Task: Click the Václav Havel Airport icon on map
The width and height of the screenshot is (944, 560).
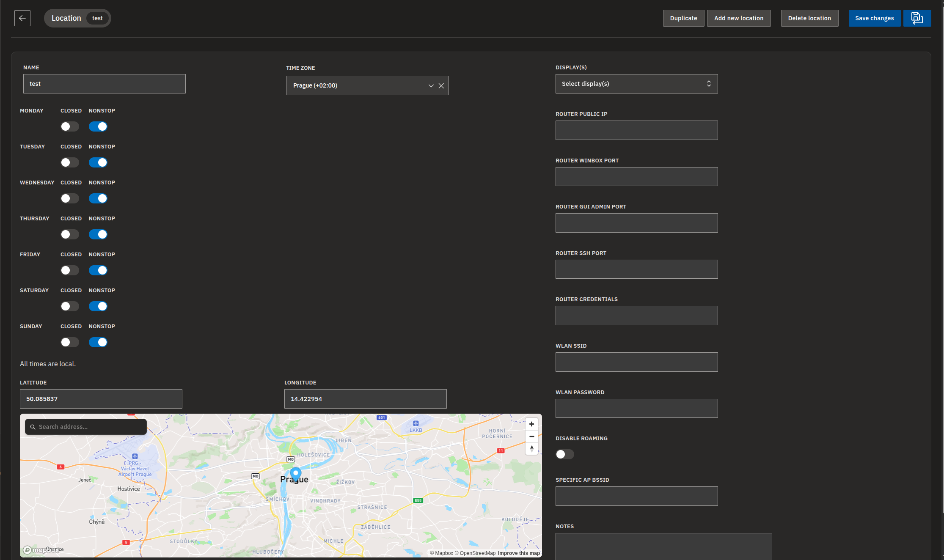Action: click(135, 456)
